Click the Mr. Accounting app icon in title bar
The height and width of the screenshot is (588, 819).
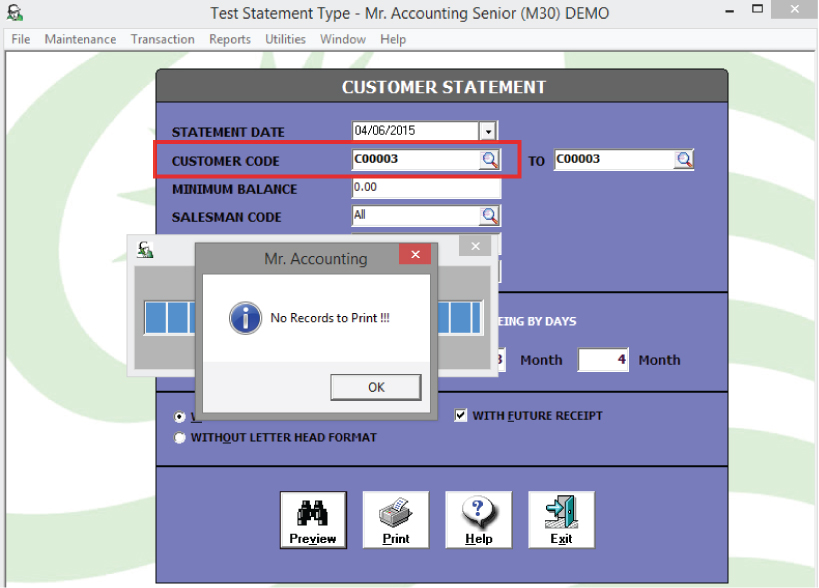14,12
